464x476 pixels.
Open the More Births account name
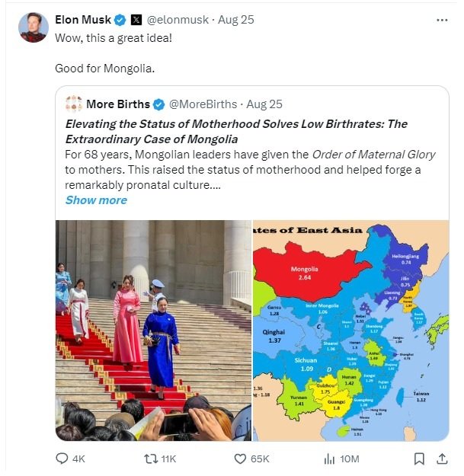coord(118,104)
